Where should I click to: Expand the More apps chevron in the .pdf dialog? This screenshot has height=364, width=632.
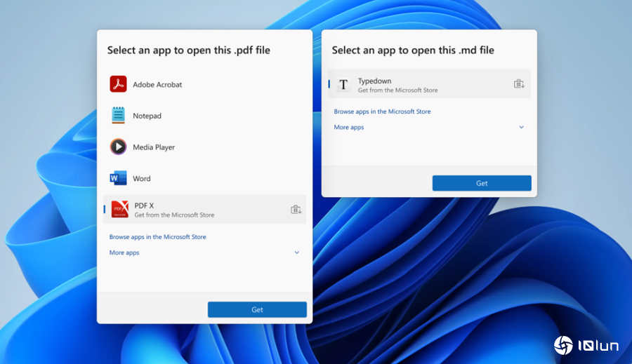coord(296,252)
